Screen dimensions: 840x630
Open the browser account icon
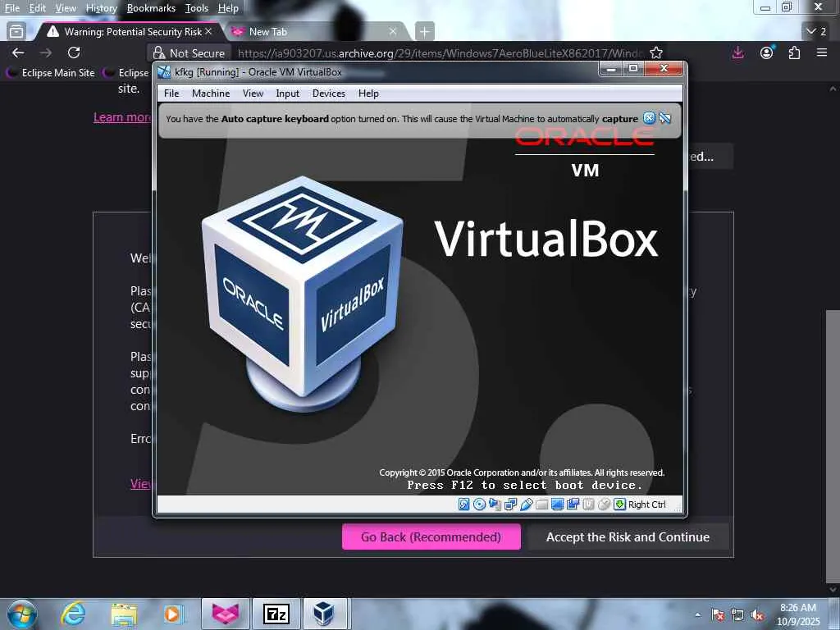click(x=767, y=52)
